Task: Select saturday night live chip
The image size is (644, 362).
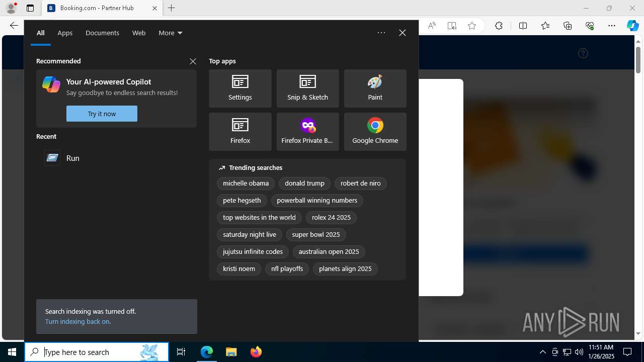Action: click(x=250, y=235)
